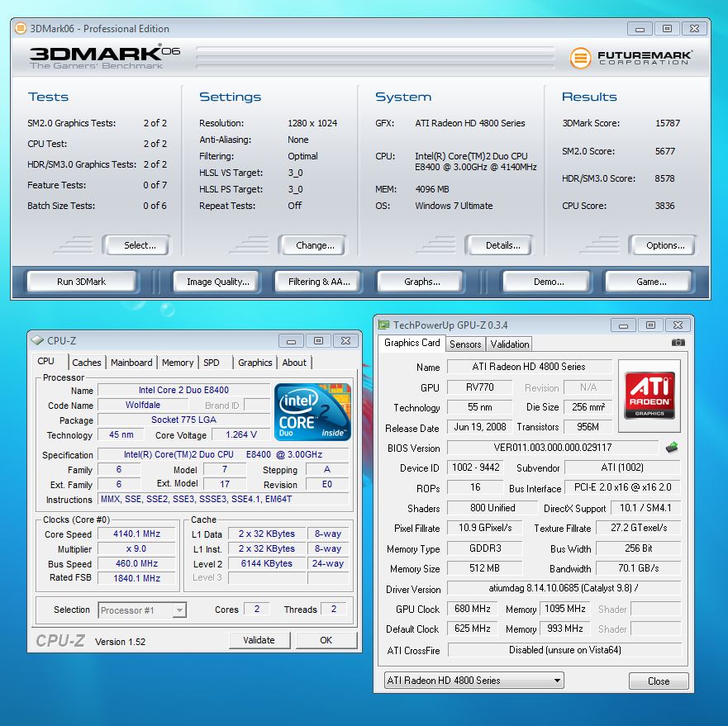This screenshot has height=726, width=728.
Task: Click the BIOS version save chip icon
Action: click(x=673, y=448)
